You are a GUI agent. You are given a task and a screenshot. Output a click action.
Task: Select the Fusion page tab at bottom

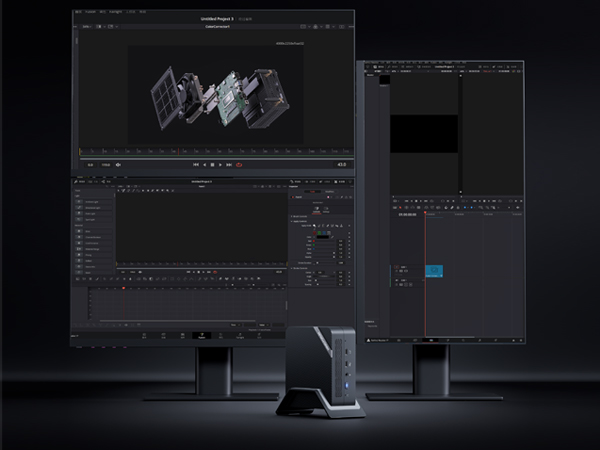[x=202, y=335]
